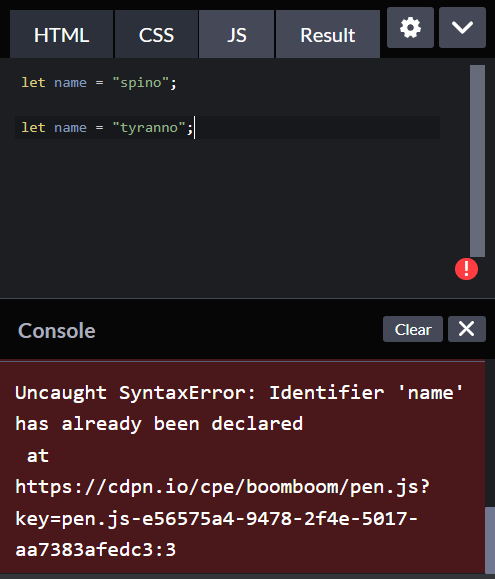Switch to the CSS tab
This screenshot has height=579, width=495.
click(156, 34)
